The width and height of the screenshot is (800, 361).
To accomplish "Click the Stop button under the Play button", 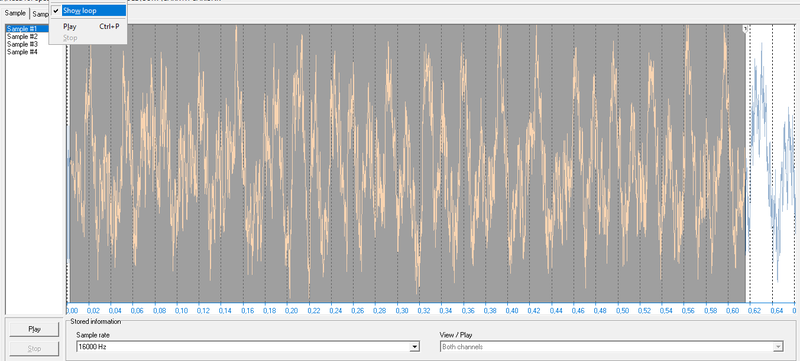I will click(x=34, y=349).
